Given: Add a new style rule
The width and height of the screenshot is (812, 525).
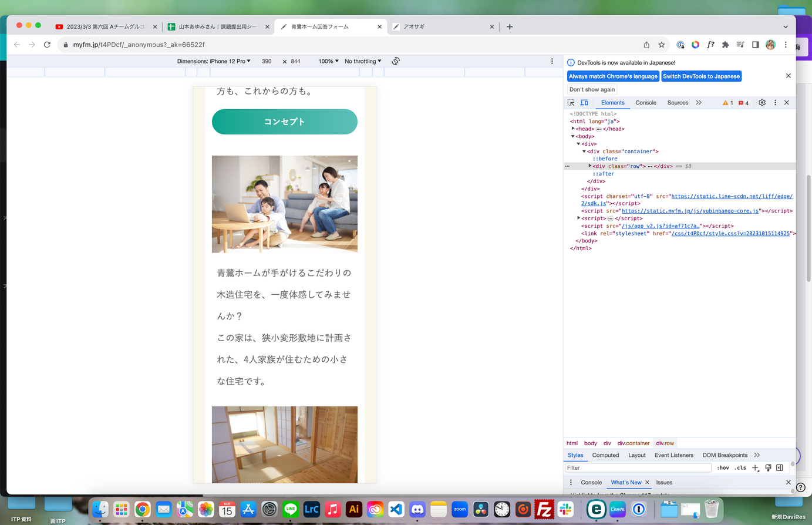Looking at the screenshot, I should point(756,468).
